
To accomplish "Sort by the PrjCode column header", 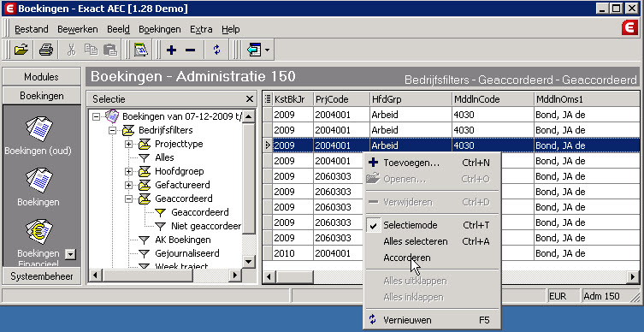I will (341, 99).
